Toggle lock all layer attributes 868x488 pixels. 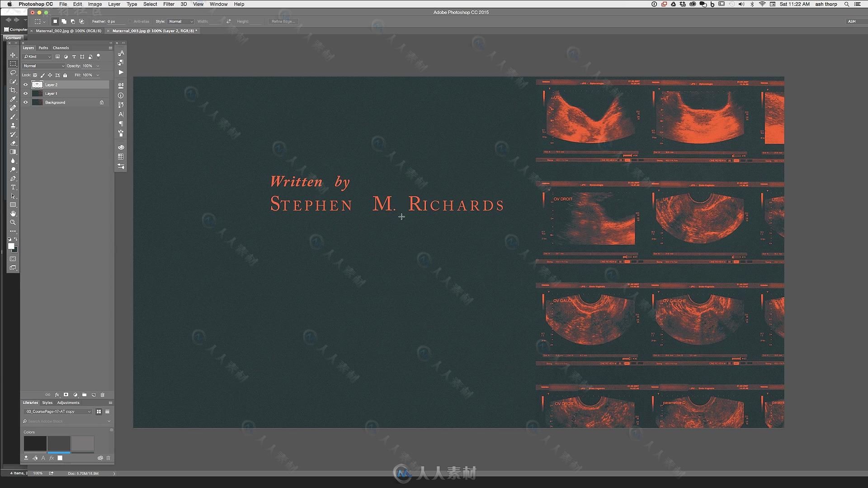(x=65, y=75)
